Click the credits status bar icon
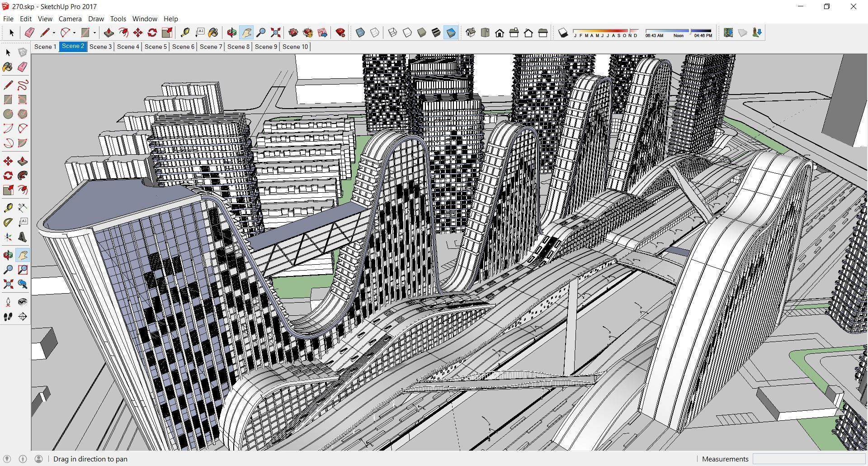Screen dimensions: 868x466 pyautogui.click(x=23, y=459)
